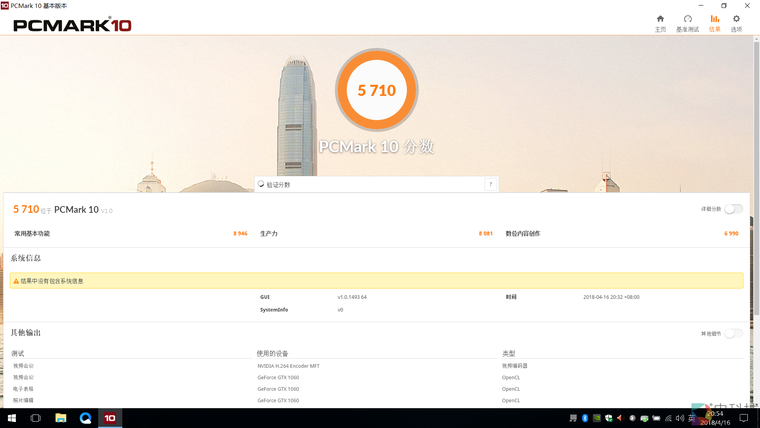Click the 系统信息 section heading
Screen dimensions: 760x428
[x=26, y=258]
